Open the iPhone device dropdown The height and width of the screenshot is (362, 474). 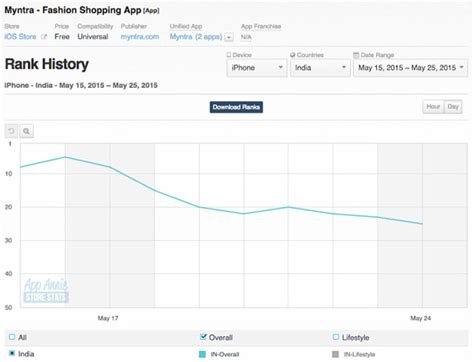point(257,68)
